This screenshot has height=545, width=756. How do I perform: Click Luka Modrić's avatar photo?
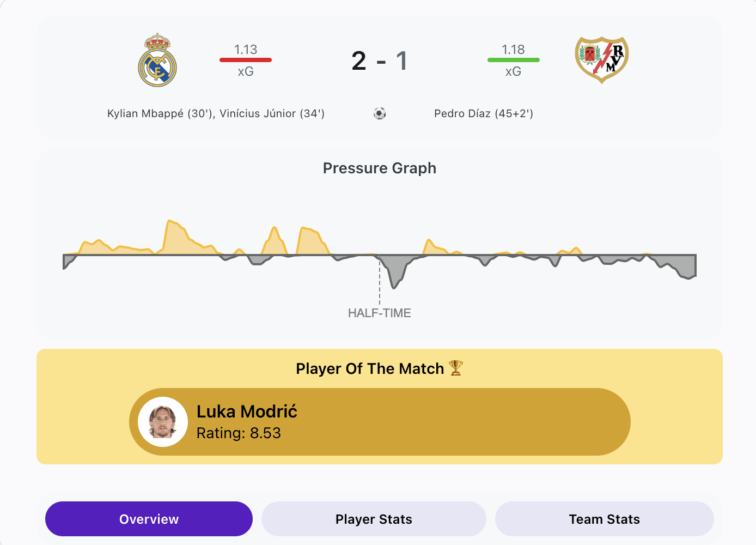point(163,422)
